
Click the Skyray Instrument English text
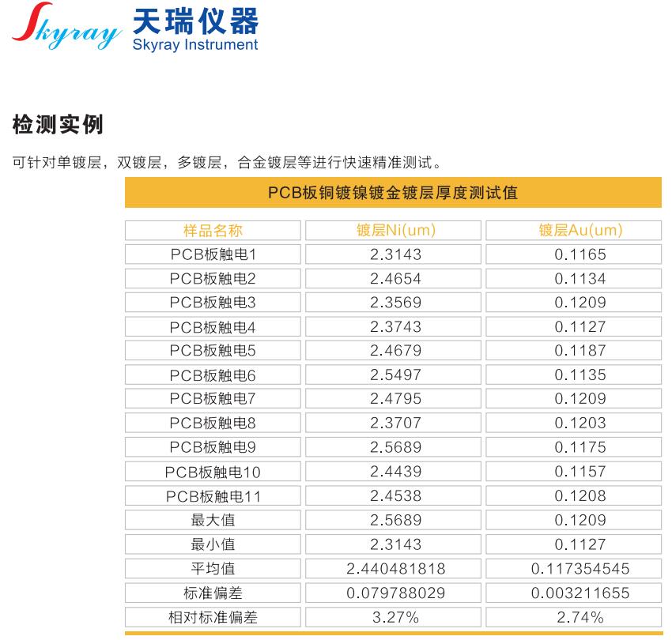point(197,44)
